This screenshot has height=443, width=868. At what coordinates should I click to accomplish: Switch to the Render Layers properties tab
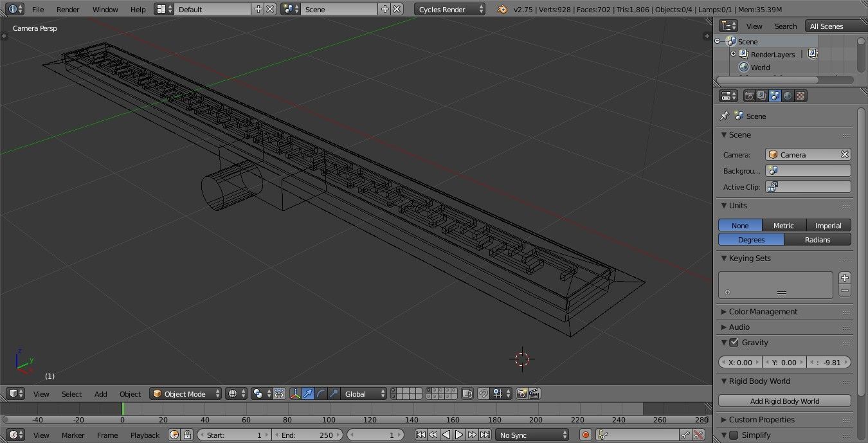point(762,96)
